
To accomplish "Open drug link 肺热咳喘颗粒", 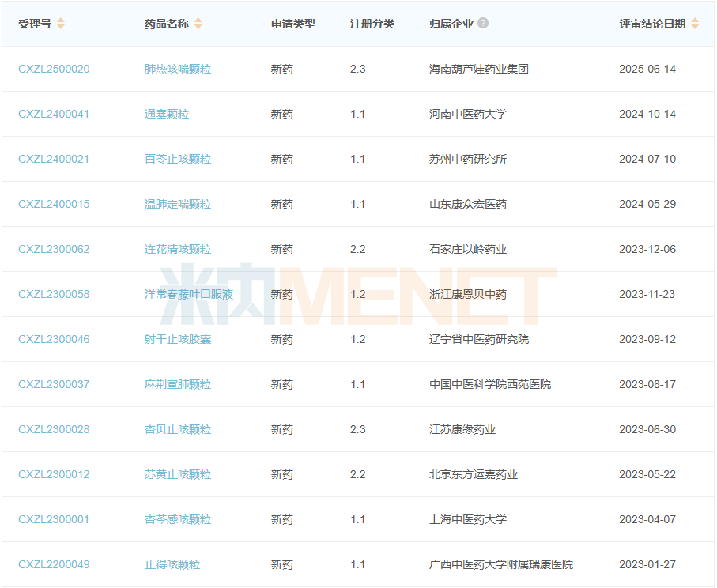I will point(178,69).
